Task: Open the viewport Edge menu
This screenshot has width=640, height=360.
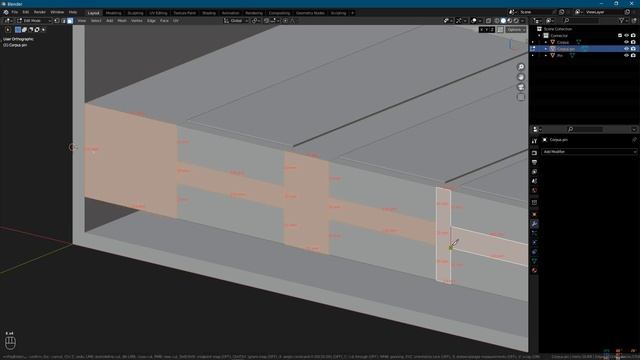Action: click(x=151, y=20)
